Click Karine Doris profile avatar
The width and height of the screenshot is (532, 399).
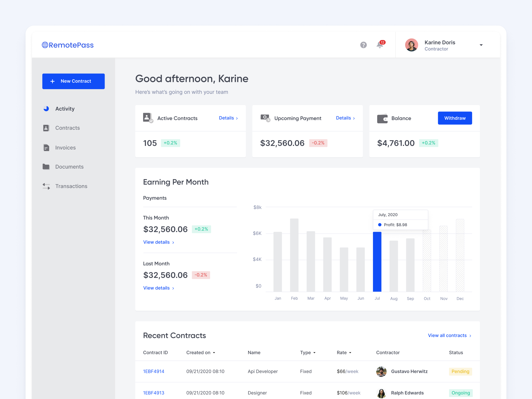[x=412, y=45]
